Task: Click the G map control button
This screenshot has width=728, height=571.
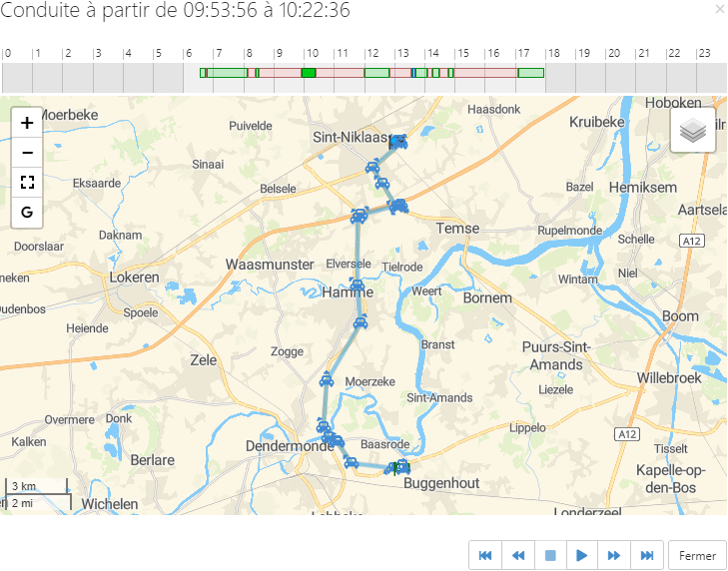Action: click(x=27, y=212)
